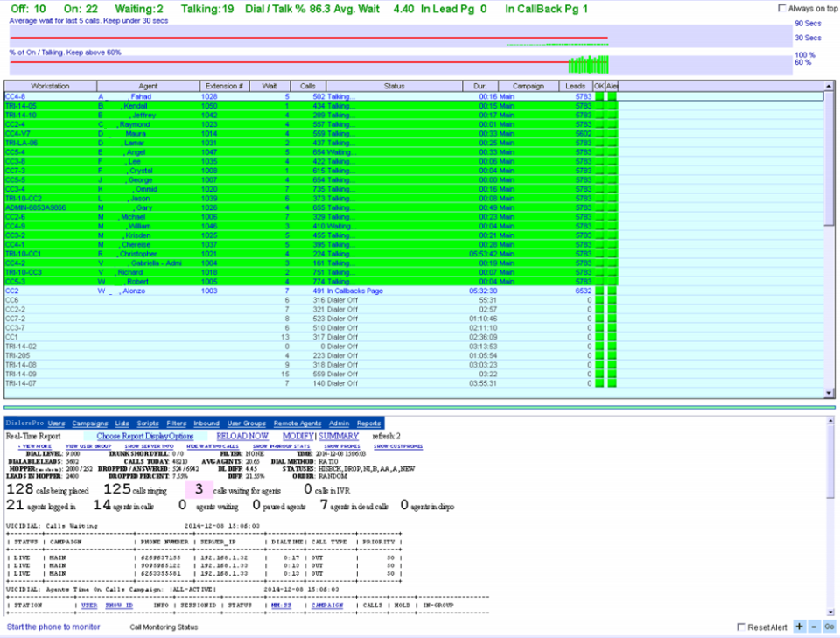
Task: Click the agent table scroll-up arrow
Action: coord(829,86)
